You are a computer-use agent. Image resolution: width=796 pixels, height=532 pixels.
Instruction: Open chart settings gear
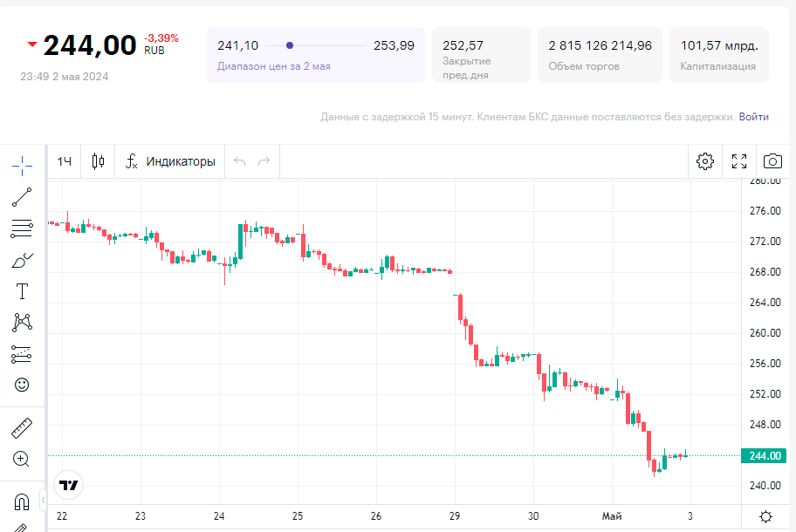point(705,161)
